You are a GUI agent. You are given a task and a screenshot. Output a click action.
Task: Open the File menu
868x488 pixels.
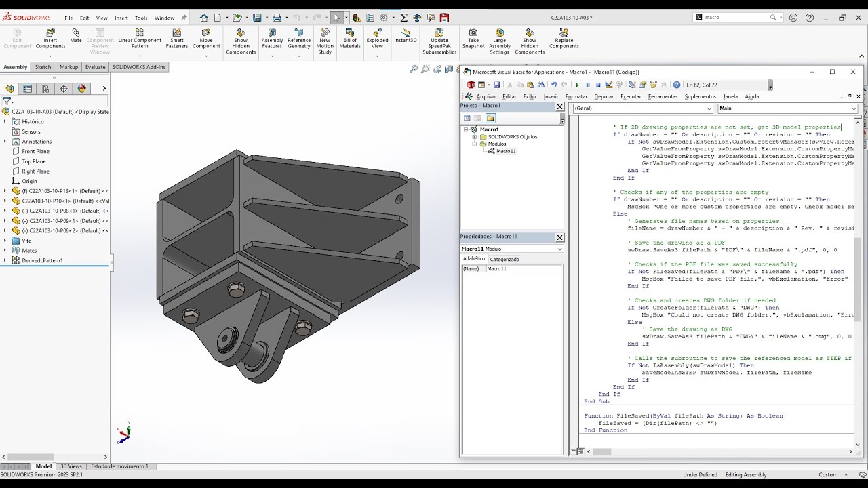point(68,18)
